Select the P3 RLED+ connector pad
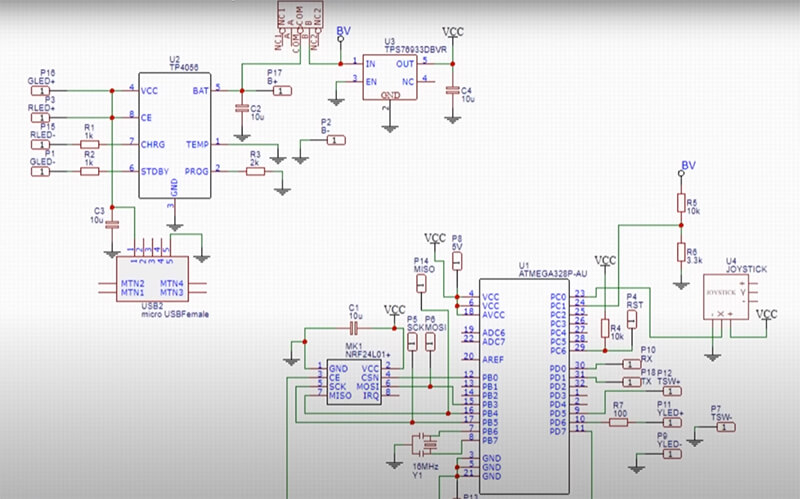800x499 pixels. (40, 118)
